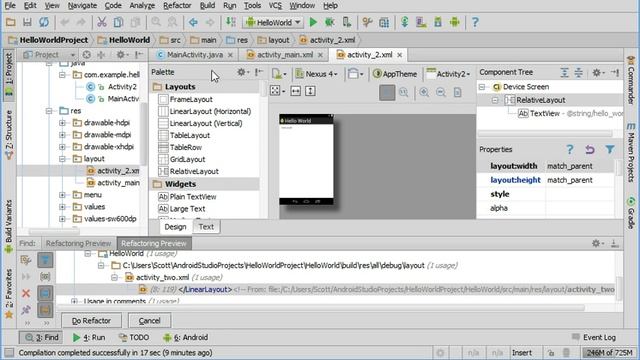Toggle layout width with horizontal arrows icon
This screenshot has width=640, height=360.
(296, 91)
